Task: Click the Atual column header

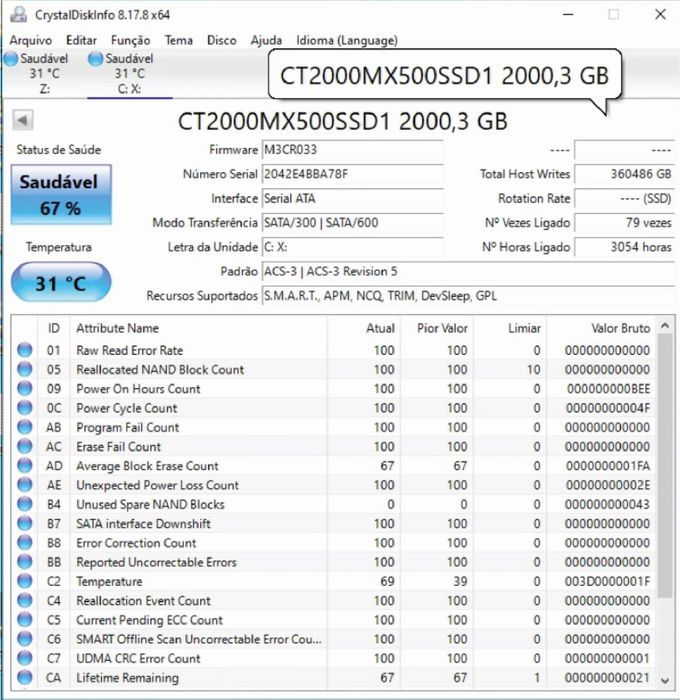Action: pos(364,328)
